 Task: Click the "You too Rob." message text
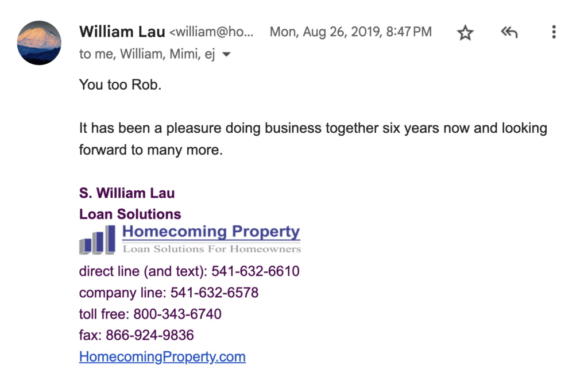pos(121,85)
